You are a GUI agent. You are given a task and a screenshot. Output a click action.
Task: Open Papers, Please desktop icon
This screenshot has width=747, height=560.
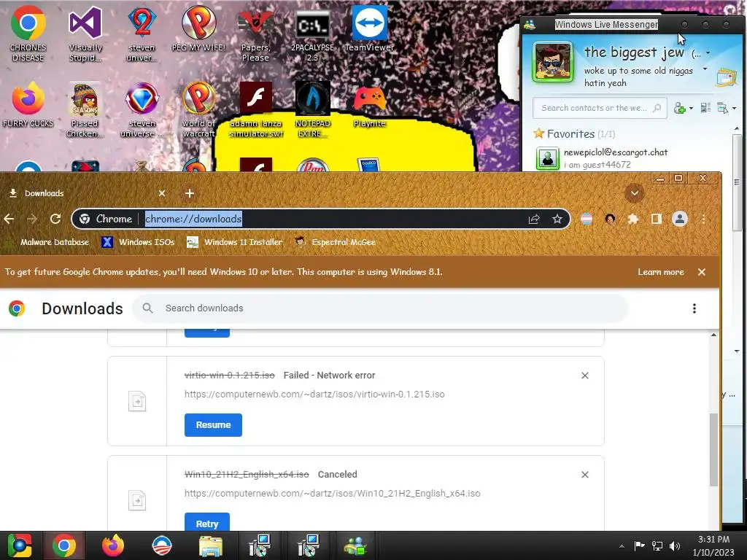255,34
